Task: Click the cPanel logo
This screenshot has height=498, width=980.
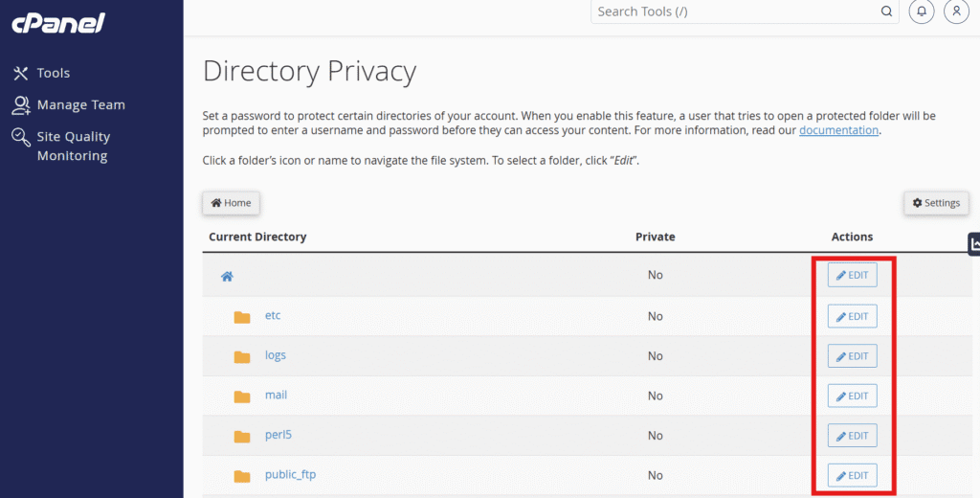Action: point(58,23)
